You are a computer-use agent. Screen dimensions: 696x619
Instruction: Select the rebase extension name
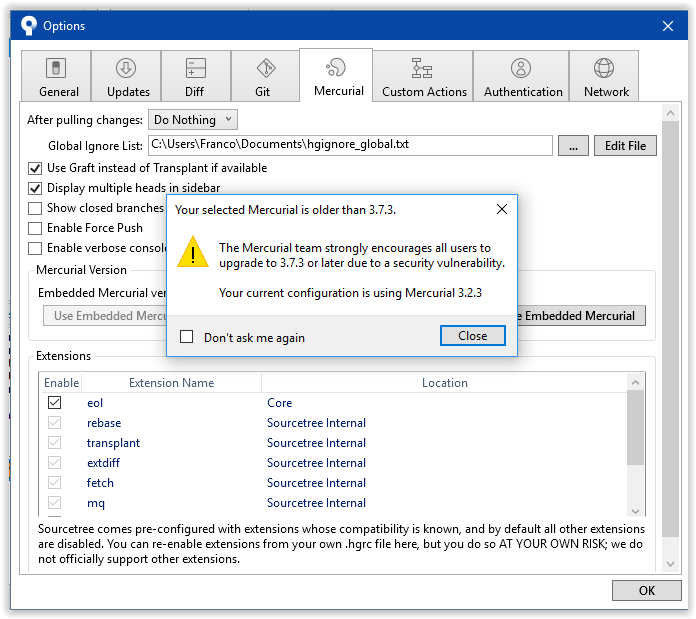click(104, 423)
